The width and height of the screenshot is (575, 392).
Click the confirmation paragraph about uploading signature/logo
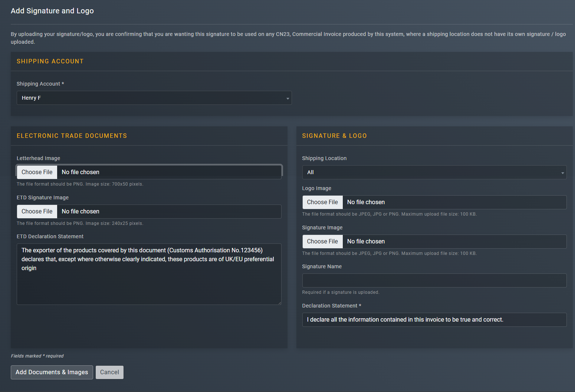(x=288, y=38)
